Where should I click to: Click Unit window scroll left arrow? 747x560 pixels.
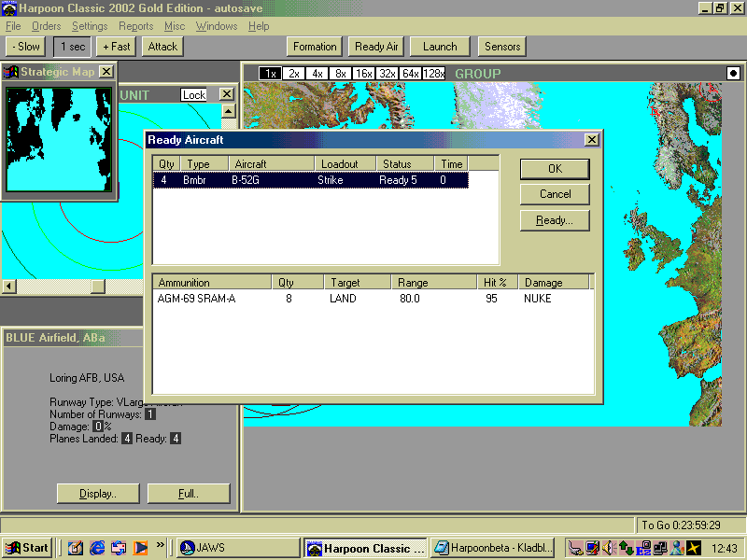pyautogui.click(x=9, y=287)
